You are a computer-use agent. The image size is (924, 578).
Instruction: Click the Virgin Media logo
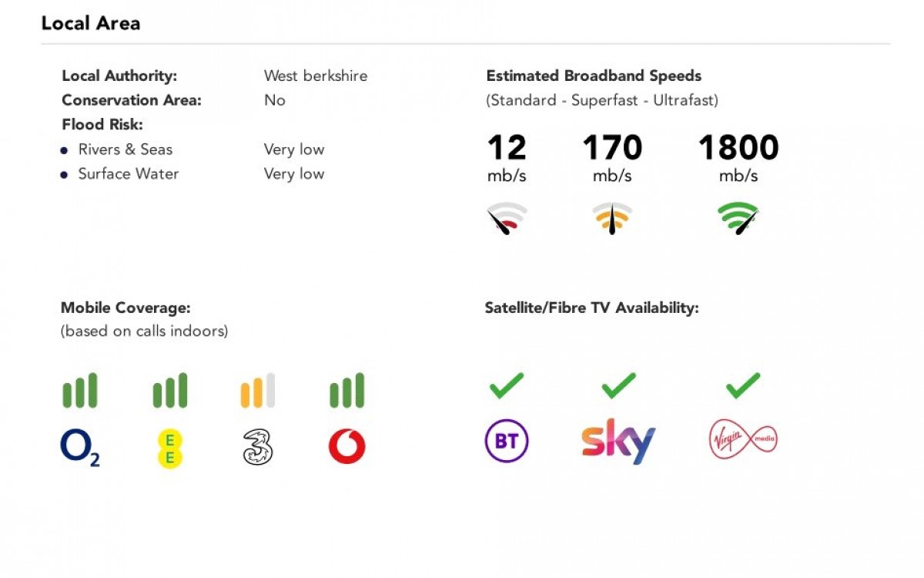click(743, 440)
